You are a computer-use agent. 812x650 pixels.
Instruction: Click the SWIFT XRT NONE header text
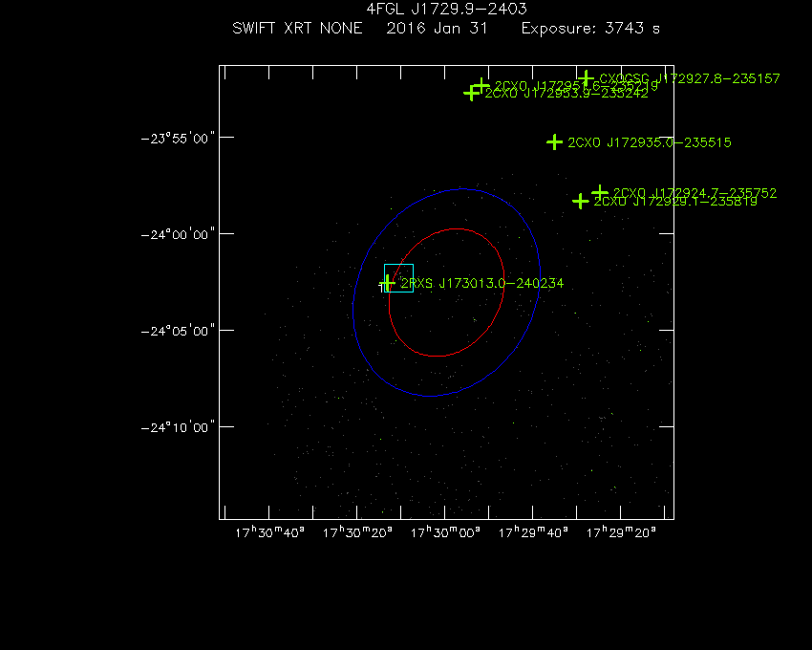pyautogui.click(x=297, y=28)
